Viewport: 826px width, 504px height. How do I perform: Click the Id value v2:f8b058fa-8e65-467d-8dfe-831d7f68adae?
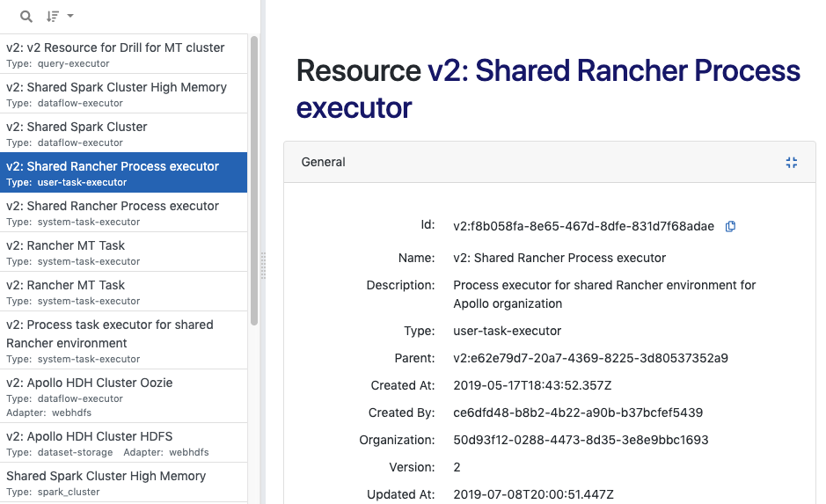click(583, 226)
